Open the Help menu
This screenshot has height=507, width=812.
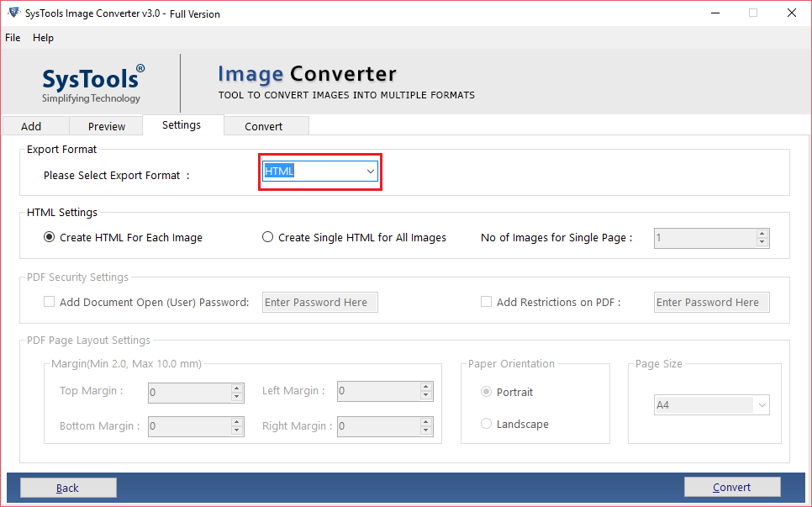point(43,38)
